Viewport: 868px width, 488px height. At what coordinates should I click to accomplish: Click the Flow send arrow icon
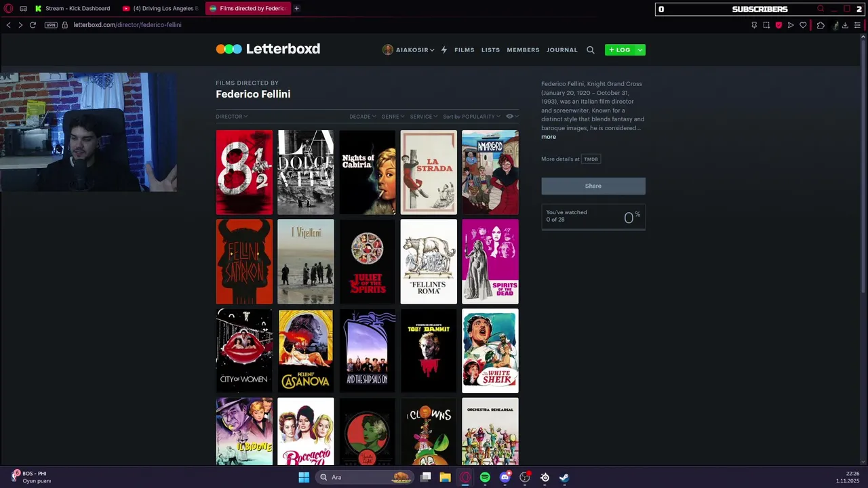coord(791,25)
